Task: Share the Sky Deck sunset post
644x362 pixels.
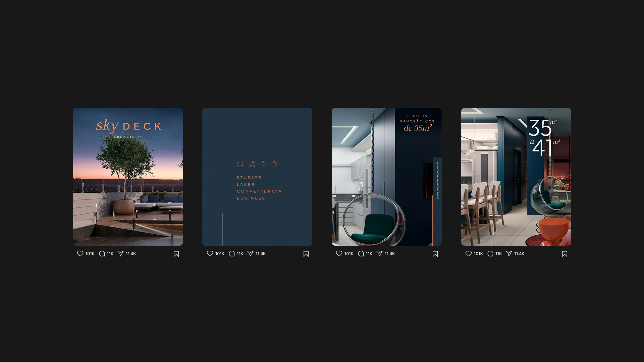Action: click(x=120, y=254)
